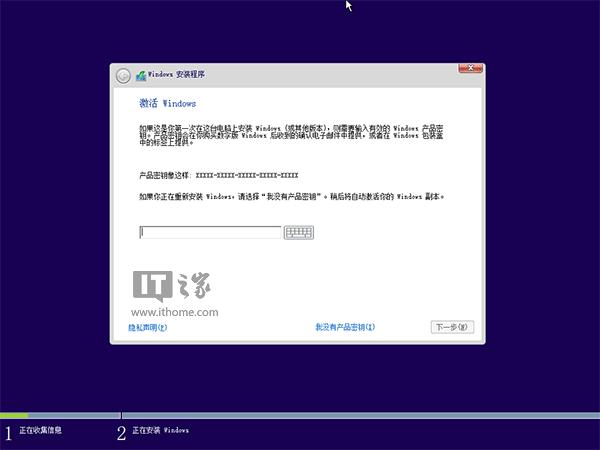This screenshot has width=600, height=450.
Task: Click the 激活 Windows heading
Action: pyautogui.click(x=168, y=103)
